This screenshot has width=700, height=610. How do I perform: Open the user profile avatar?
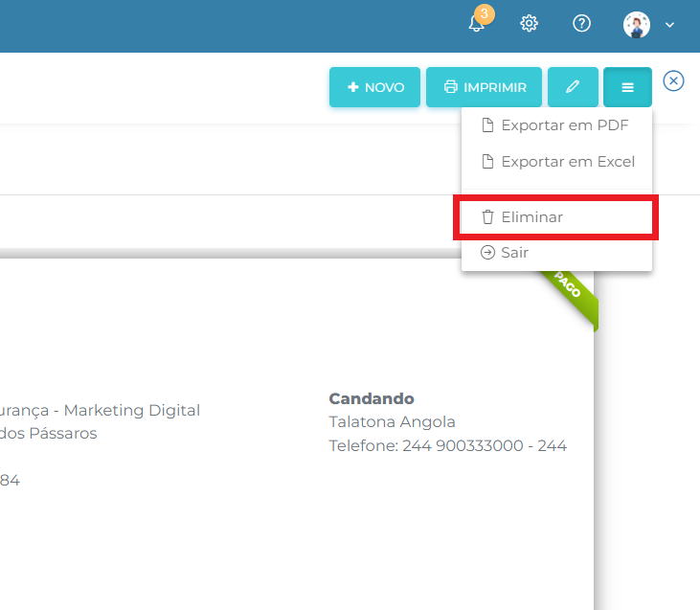tap(636, 25)
